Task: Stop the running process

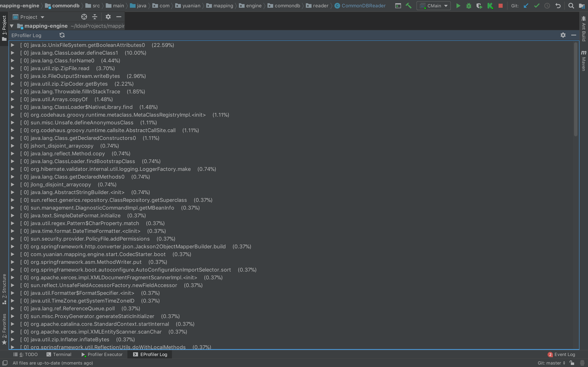Action: click(x=501, y=6)
